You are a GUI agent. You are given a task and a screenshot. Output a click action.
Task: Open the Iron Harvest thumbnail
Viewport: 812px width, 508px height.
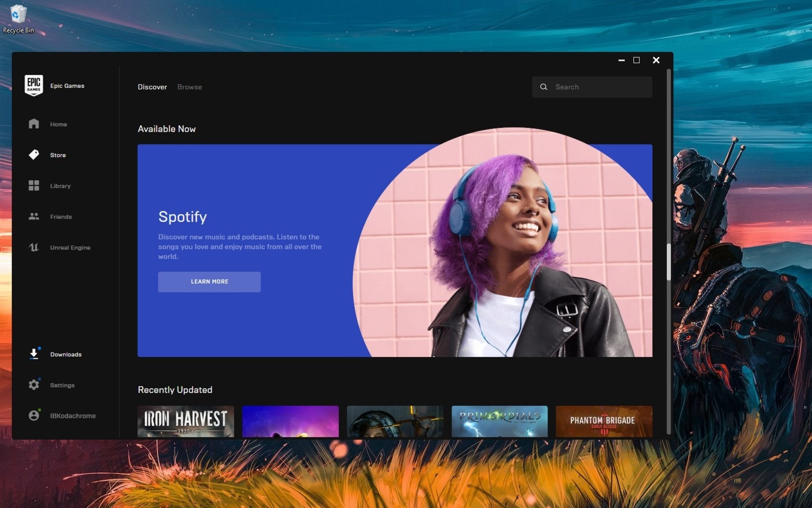pos(186,421)
